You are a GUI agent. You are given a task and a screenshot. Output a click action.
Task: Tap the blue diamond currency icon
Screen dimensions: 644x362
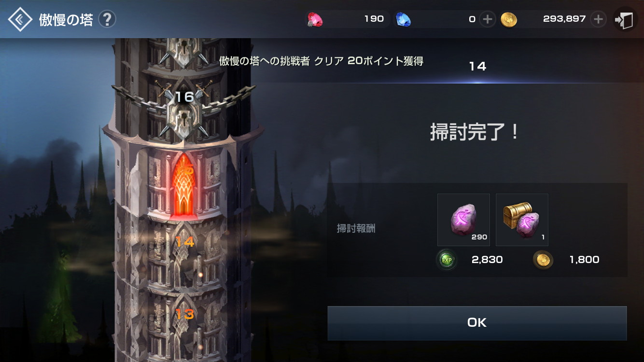coord(403,19)
